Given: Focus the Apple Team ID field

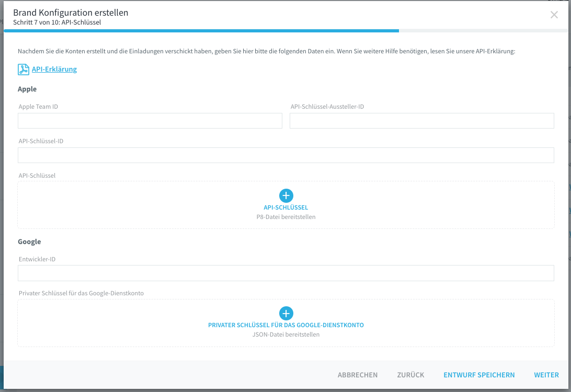Looking at the screenshot, I should [150, 121].
